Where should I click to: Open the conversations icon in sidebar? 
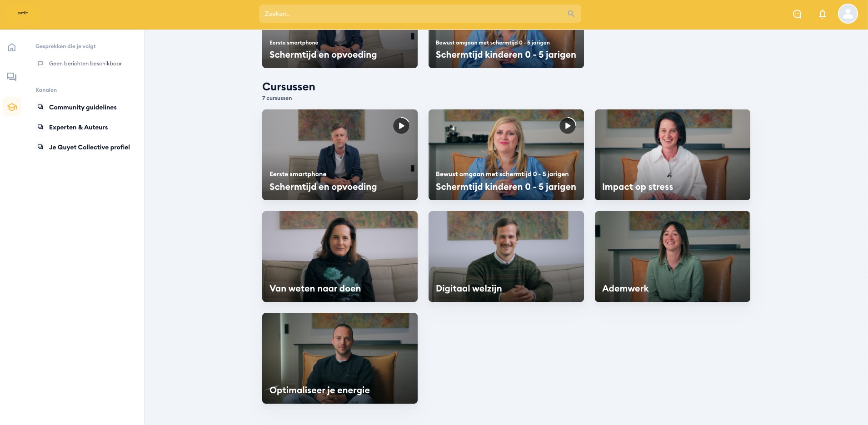pos(12,77)
